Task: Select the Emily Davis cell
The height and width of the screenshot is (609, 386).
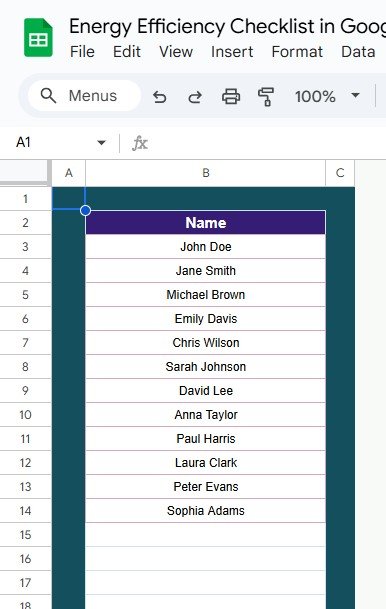Action: 205,318
